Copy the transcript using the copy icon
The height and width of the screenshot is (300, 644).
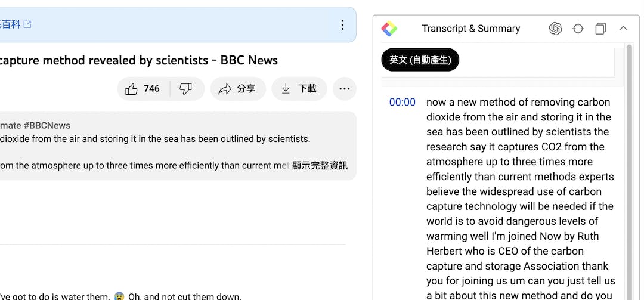(600, 29)
